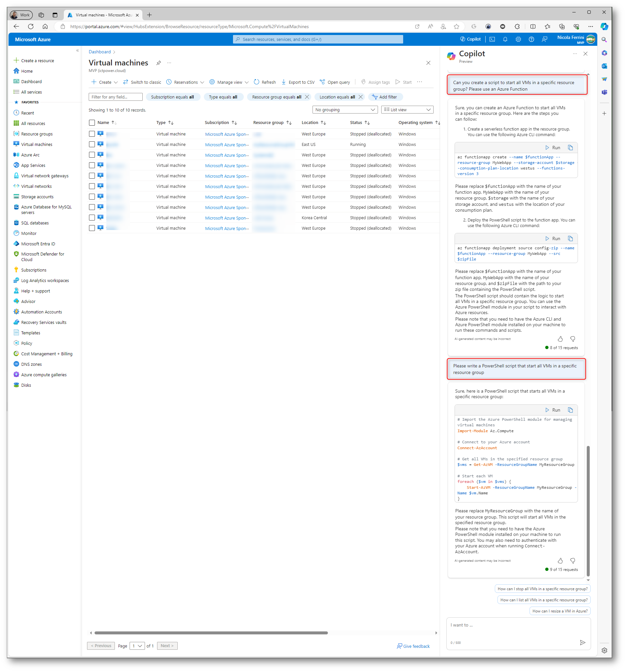Open Edge browser extensions icon
The height and width of the screenshot is (672, 626).
click(517, 27)
